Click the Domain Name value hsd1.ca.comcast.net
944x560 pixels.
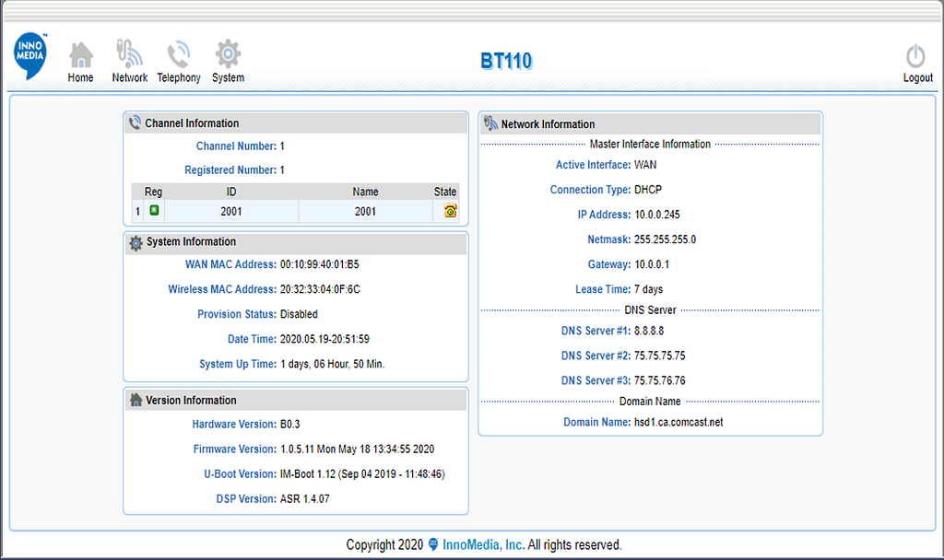point(678,422)
